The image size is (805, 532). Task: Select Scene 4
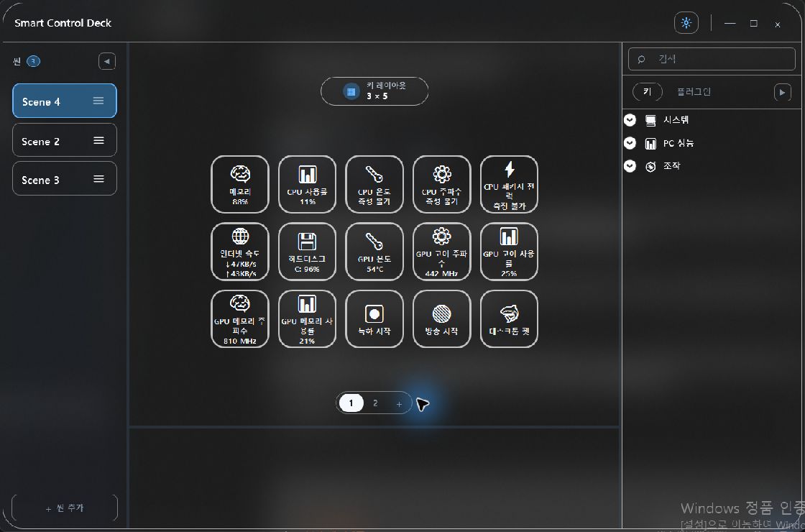coord(65,101)
